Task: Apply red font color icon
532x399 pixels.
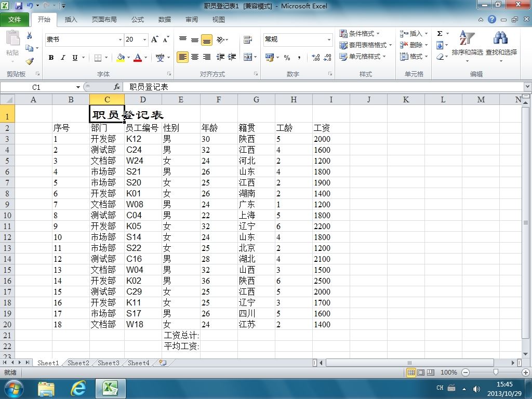Action: click(137, 58)
